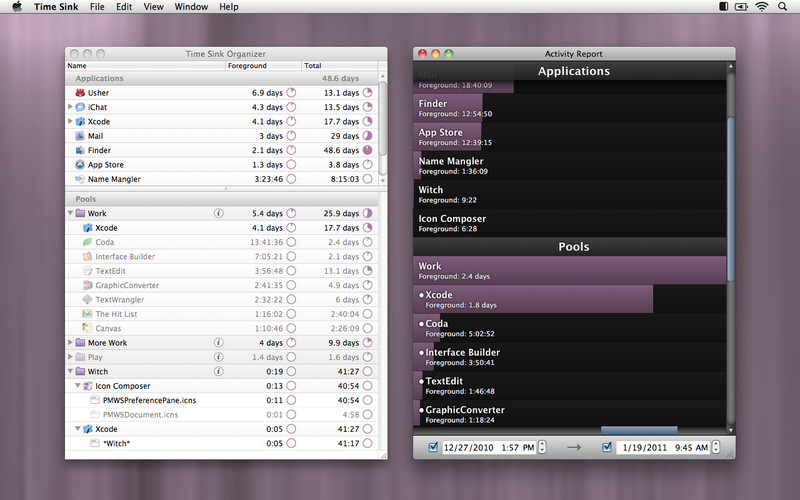Image resolution: width=800 pixels, height=500 pixels.
Task: Expand the Play pool folder
Action: pyautogui.click(x=69, y=357)
